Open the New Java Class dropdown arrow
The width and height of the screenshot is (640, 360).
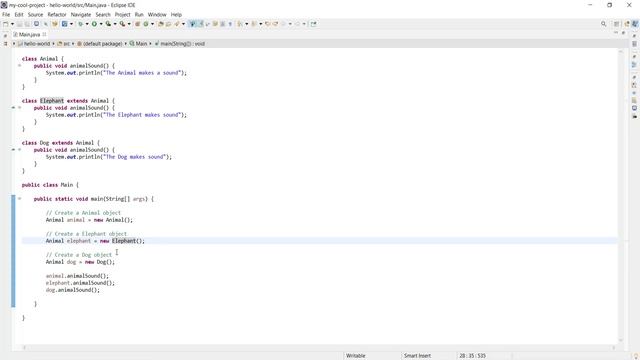[x=152, y=24]
